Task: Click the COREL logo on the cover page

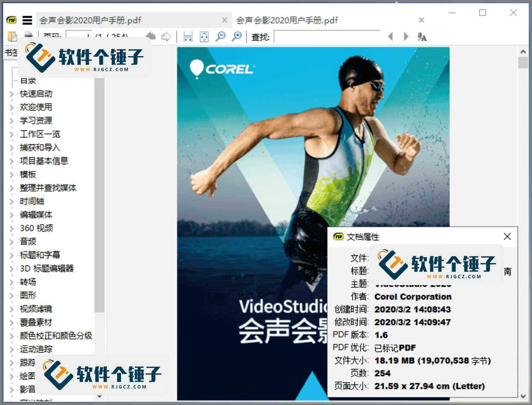Action: pyautogui.click(x=222, y=69)
